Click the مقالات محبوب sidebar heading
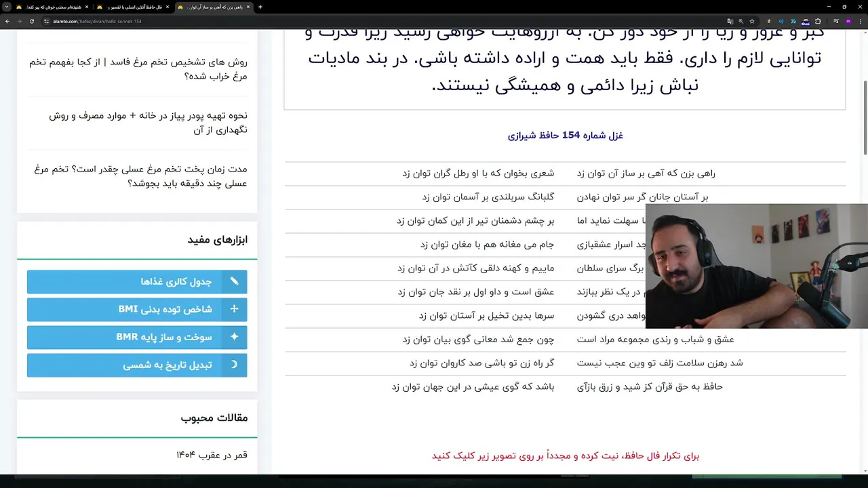 (214, 418)
